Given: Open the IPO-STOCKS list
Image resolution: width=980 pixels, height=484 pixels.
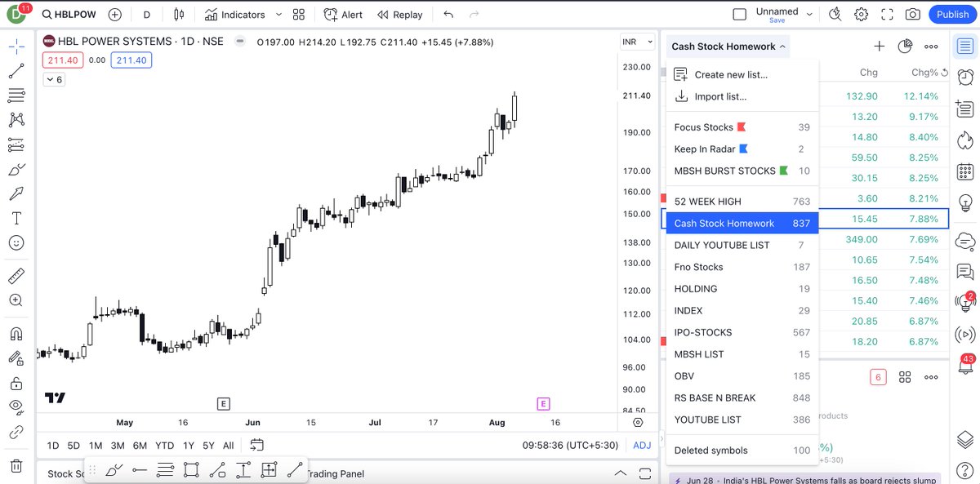Looking at the screenshot, I should click(x=742, y=333).
